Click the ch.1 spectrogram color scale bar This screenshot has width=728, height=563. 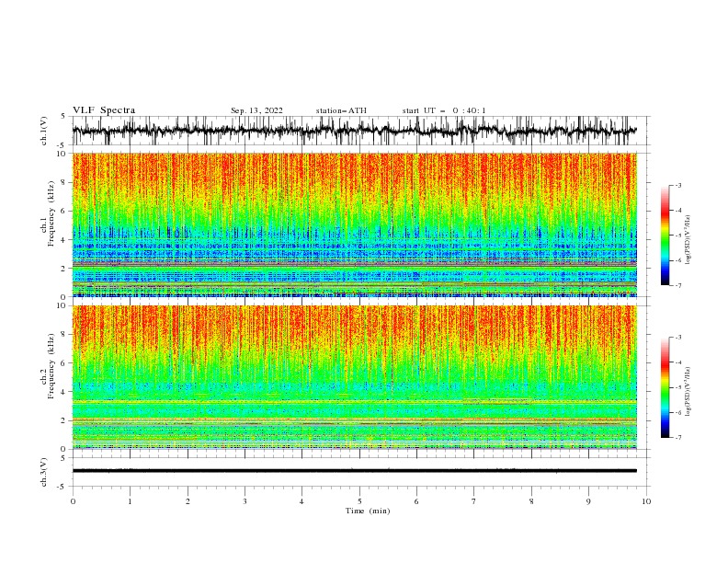tap(665, 236)
